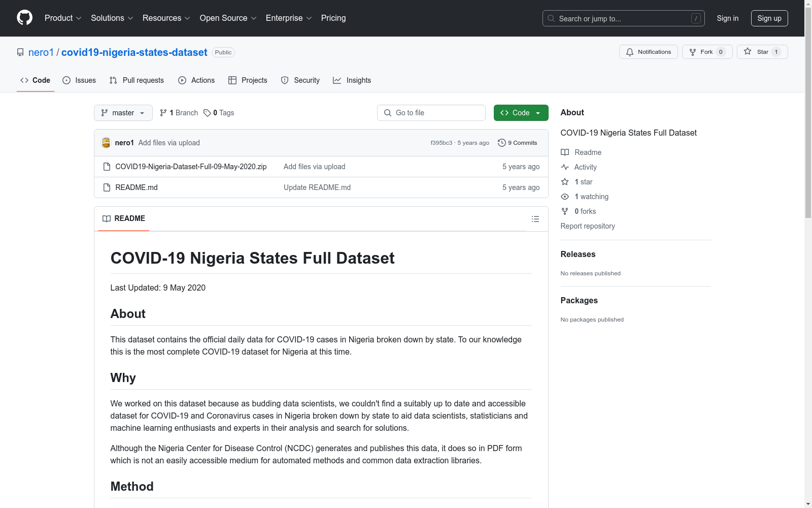
Task: Expand the Open Source menu
Action: 228,18
